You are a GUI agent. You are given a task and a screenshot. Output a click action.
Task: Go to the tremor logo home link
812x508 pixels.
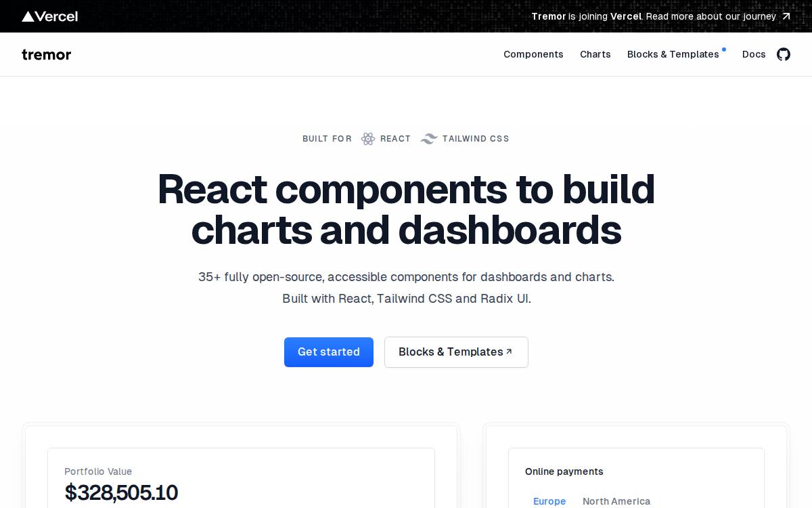point(46,55)
